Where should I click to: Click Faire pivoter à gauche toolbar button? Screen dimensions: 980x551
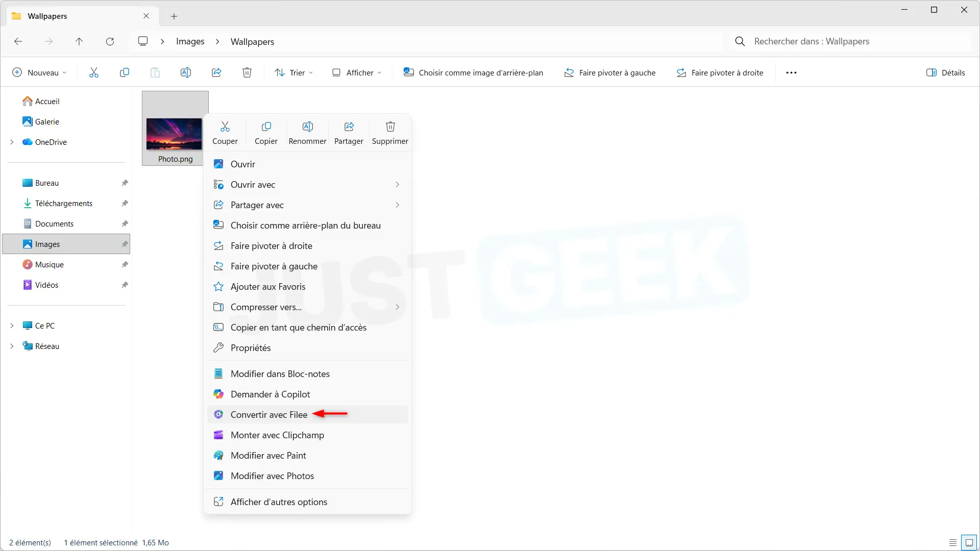[x=610, y=72]
